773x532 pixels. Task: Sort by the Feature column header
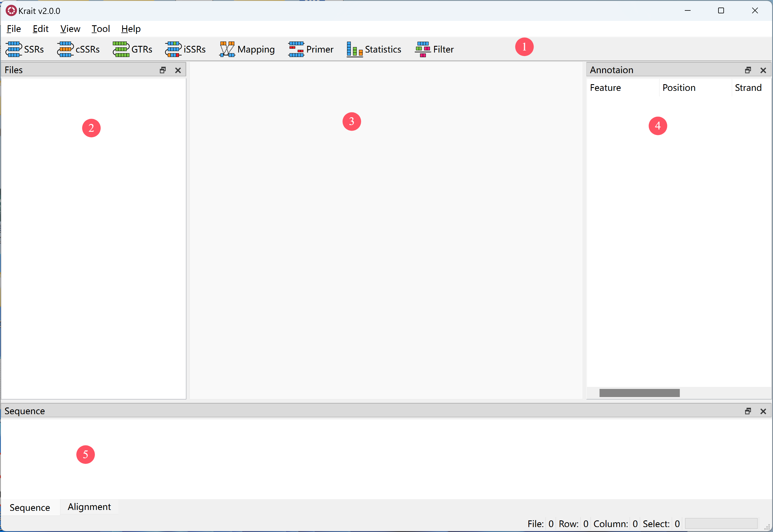point(623,88)
